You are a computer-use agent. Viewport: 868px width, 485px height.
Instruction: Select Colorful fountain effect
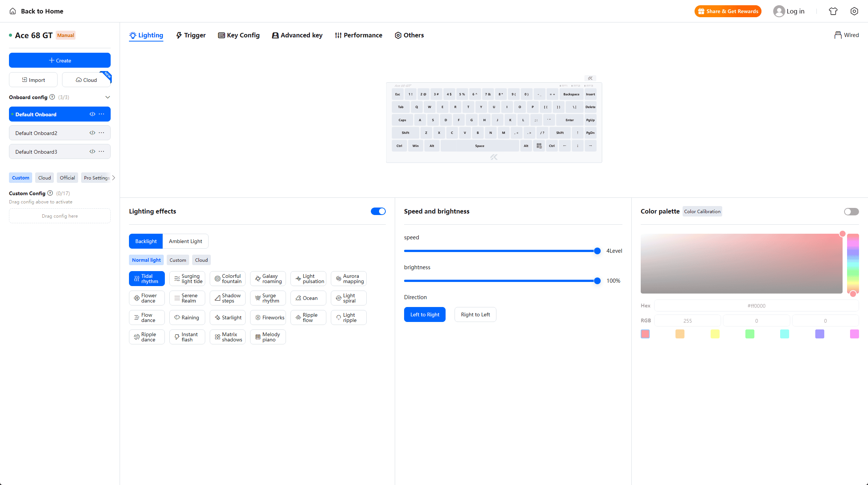click(x=228, y=279)
